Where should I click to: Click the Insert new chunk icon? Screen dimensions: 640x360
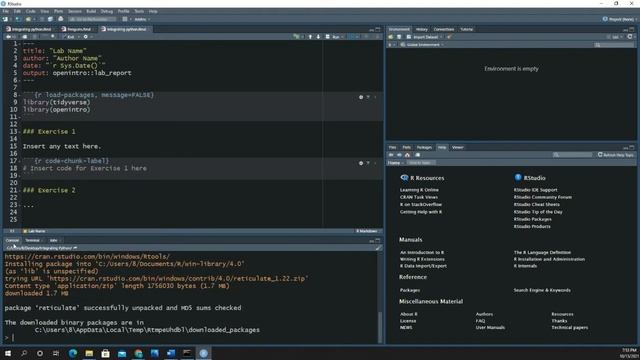[297, 37]
